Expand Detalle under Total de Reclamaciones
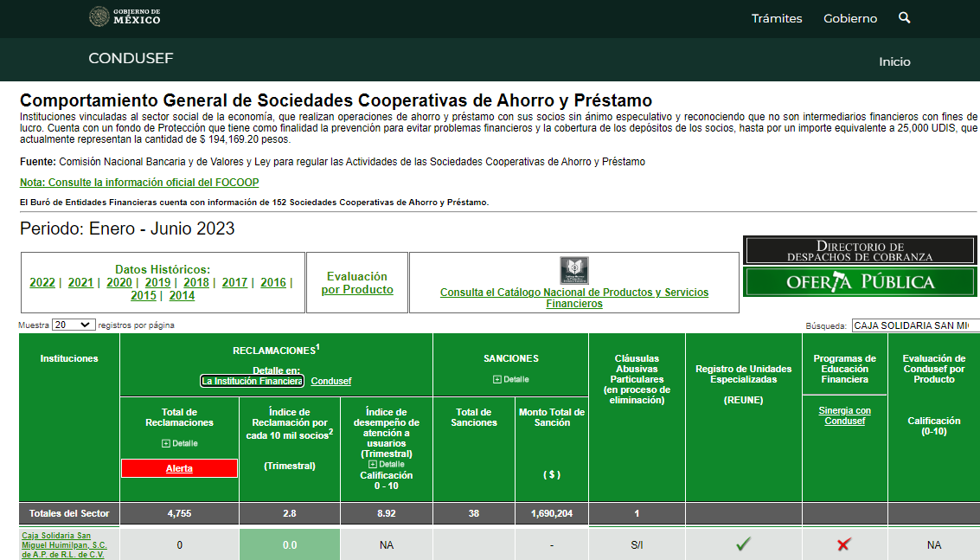 179,443
